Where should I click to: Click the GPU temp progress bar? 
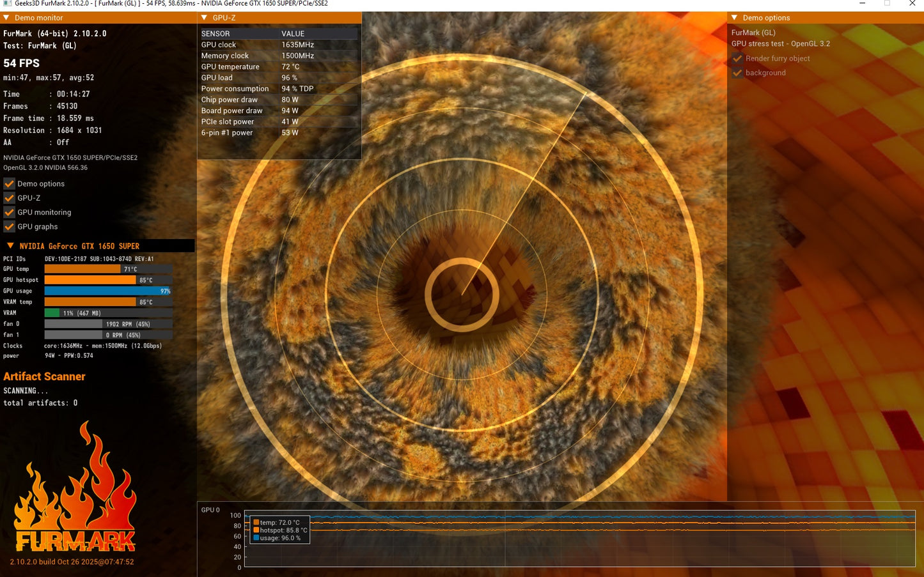click(108, 269)
